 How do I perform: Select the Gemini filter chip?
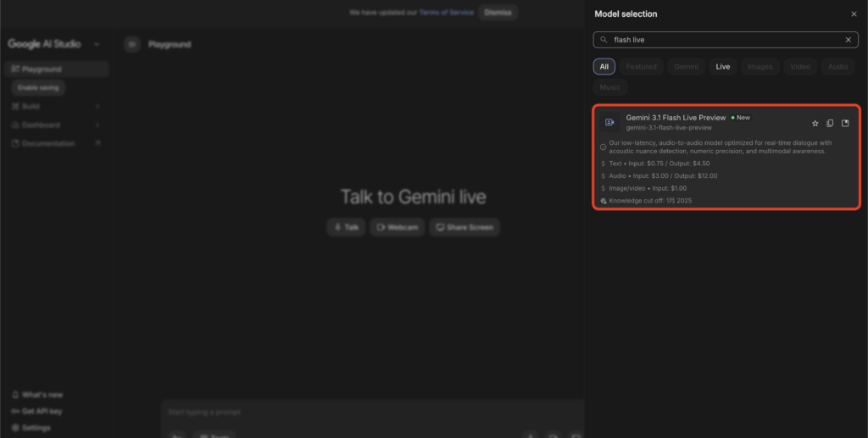coord(687,66)
